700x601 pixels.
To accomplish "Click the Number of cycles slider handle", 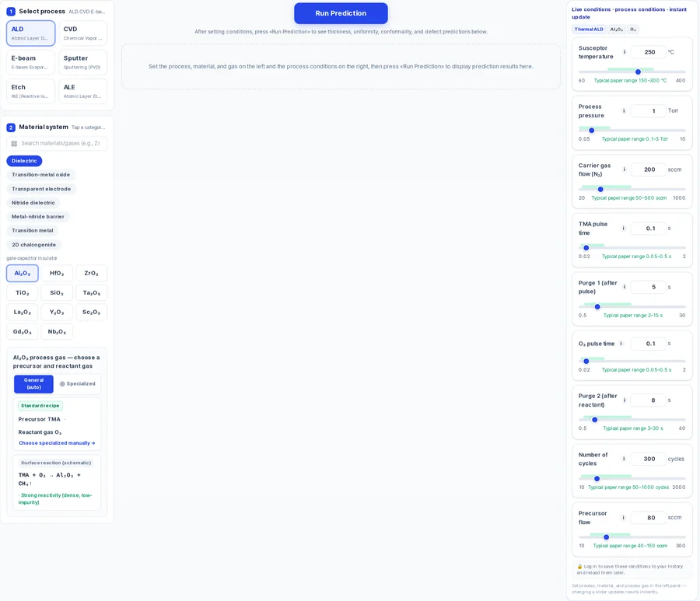I will pos(597,479).
